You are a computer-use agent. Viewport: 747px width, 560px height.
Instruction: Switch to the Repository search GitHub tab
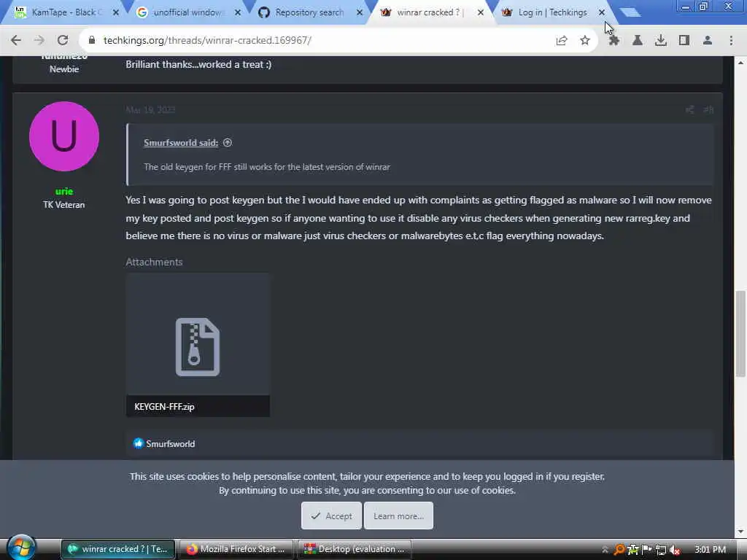310,13
